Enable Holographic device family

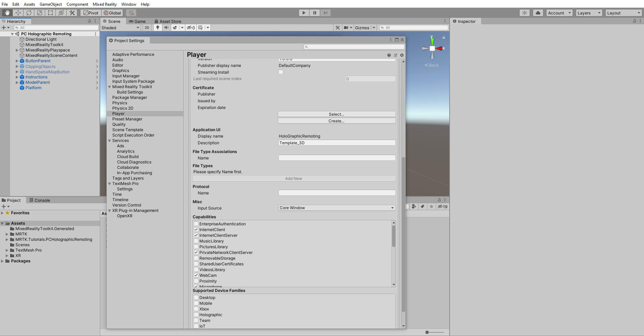click(x=196, y=314)
